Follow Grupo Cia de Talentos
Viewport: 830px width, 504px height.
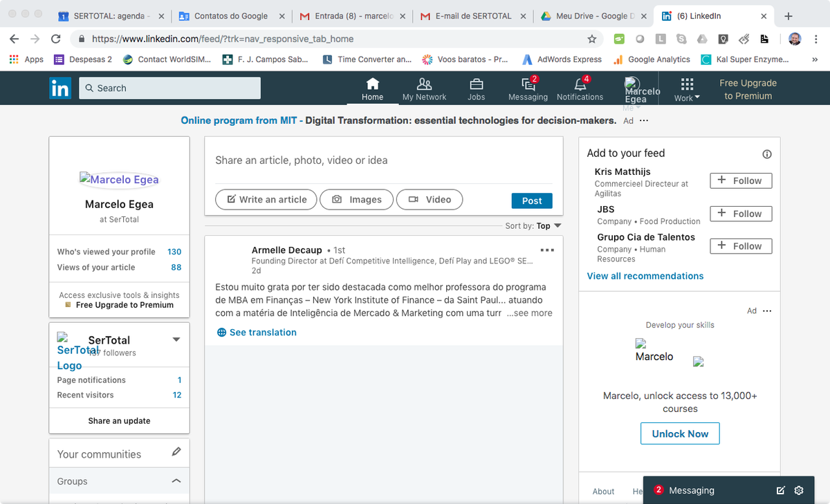tap(741, 246)
